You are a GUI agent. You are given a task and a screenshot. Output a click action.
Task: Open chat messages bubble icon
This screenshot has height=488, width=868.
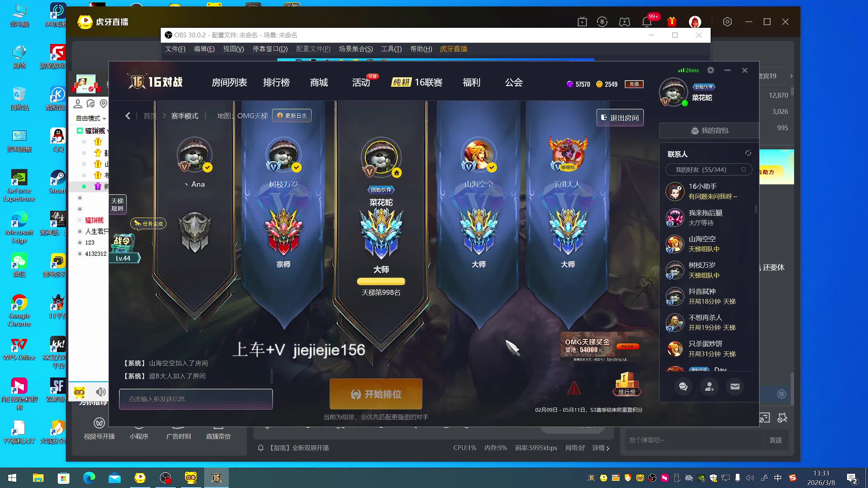point(683,386)
